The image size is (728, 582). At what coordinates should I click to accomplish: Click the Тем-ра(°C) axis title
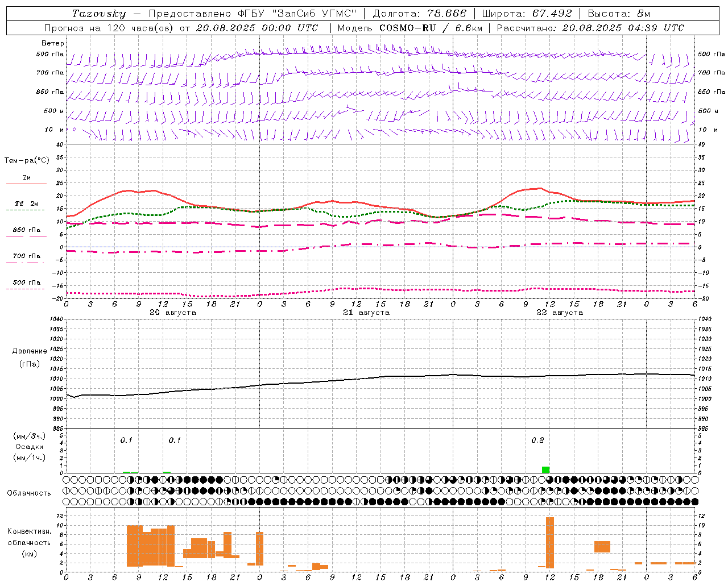27,161
